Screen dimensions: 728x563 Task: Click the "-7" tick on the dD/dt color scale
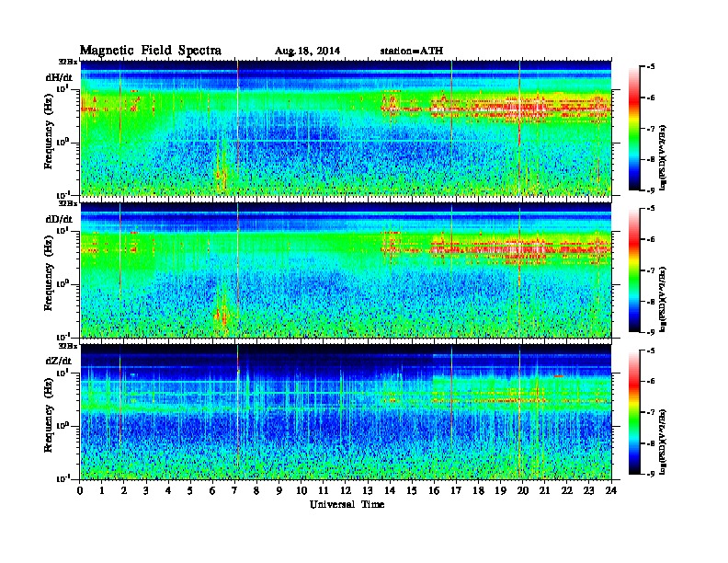tap(651, 270)
